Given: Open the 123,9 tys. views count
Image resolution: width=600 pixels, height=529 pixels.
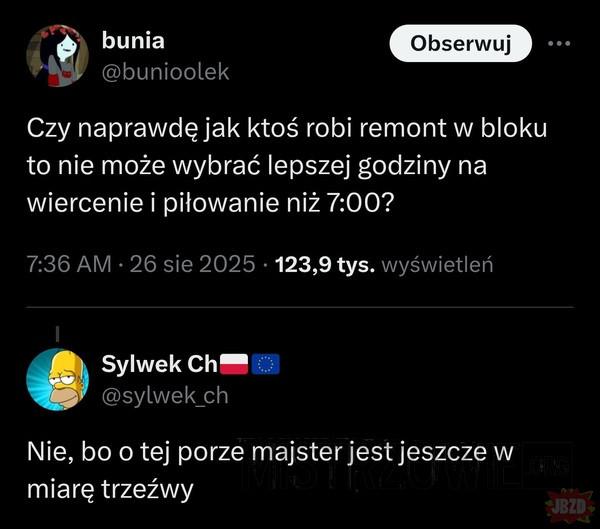Looking at the screenshot, I should [325, 264].
